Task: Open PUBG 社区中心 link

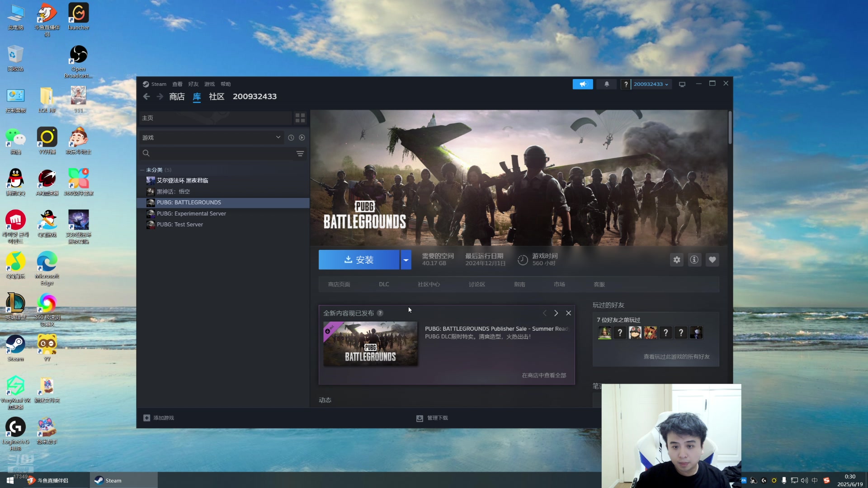Action: pos(429,285)
